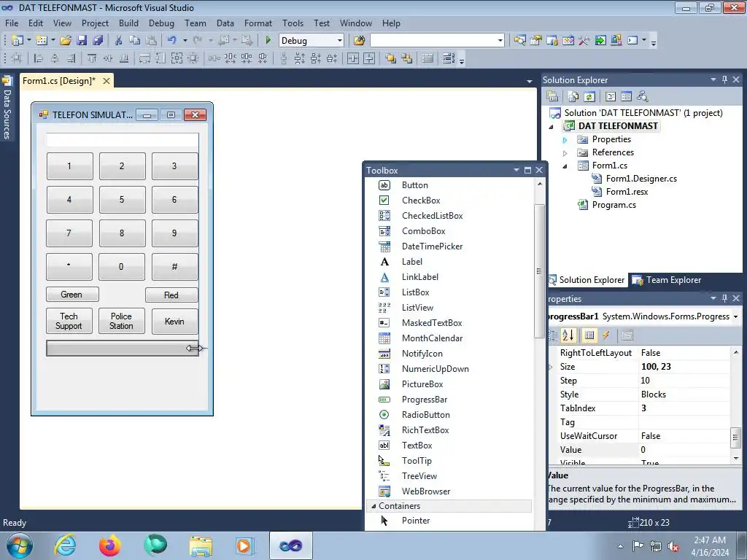Open the Undo history dropdown arrow
The height and width of the screenshot is (560, 747).
point(185,41)
